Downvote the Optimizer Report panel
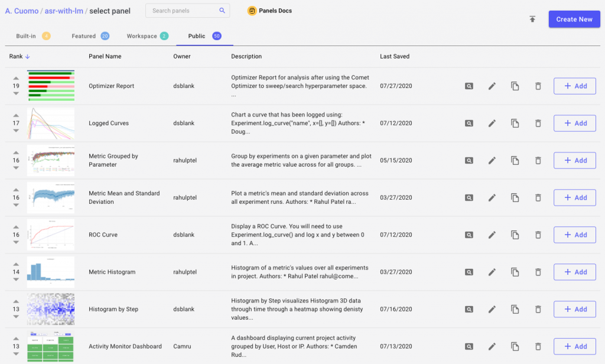 point(16,93)
